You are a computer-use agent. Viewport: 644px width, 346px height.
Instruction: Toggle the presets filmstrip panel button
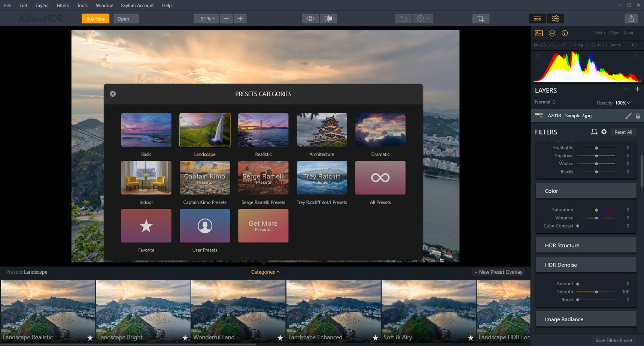pos(537,18)
